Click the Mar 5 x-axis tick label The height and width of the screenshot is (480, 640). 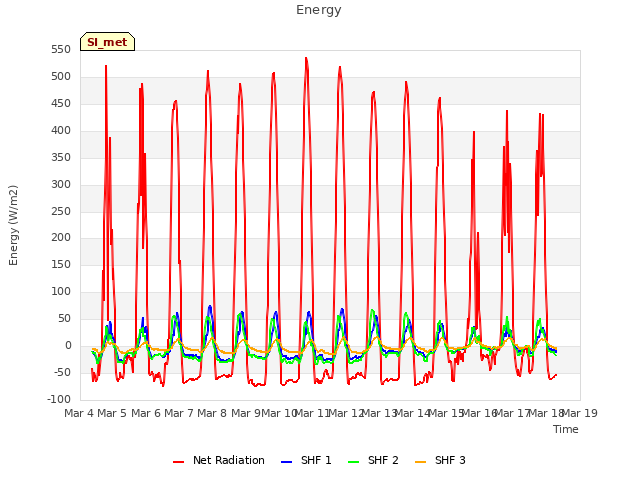(x=112, y=413)
